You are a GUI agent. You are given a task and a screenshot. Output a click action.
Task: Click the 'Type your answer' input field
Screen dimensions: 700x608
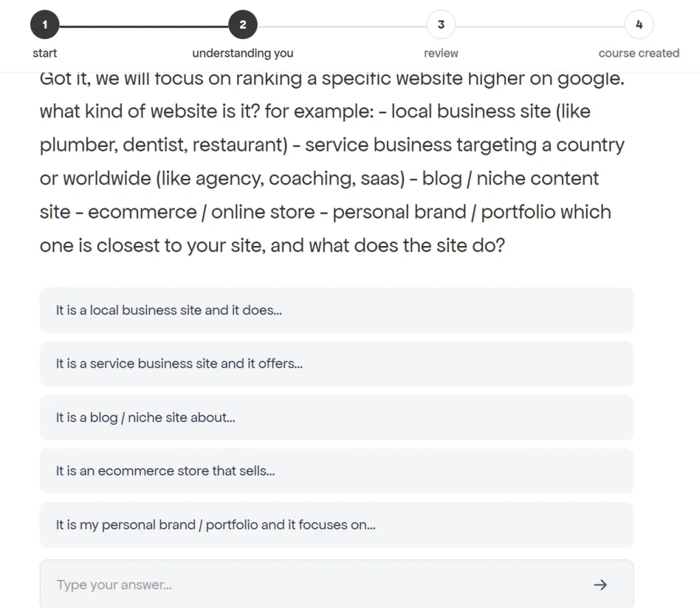pos(273,584)
